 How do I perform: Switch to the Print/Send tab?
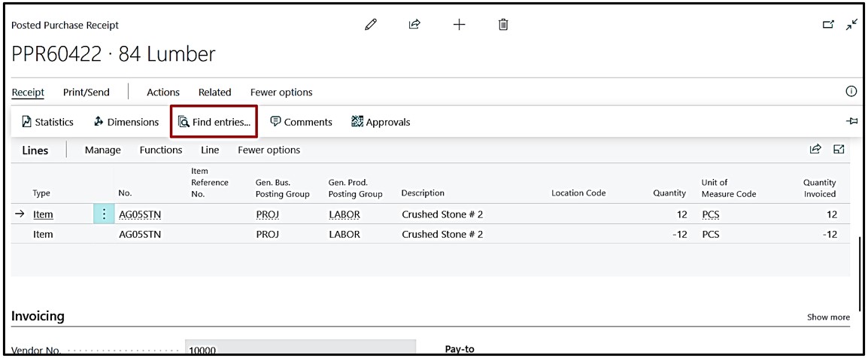pos(86,93)
